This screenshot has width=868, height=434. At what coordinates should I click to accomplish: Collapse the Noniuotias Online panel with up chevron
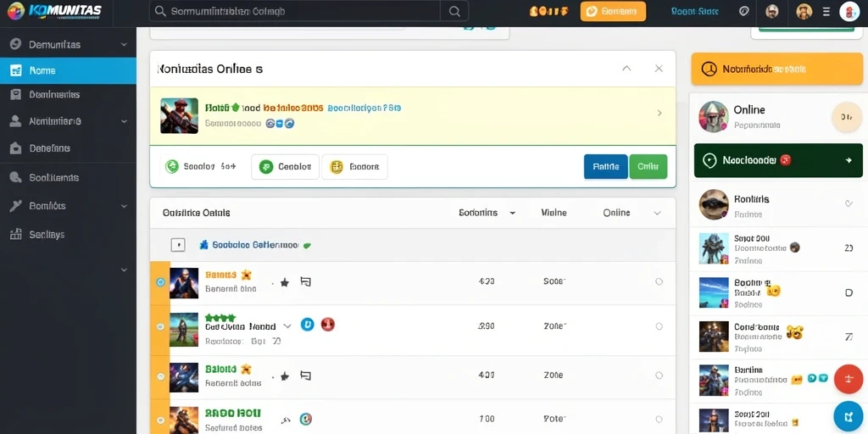point(626,68)
